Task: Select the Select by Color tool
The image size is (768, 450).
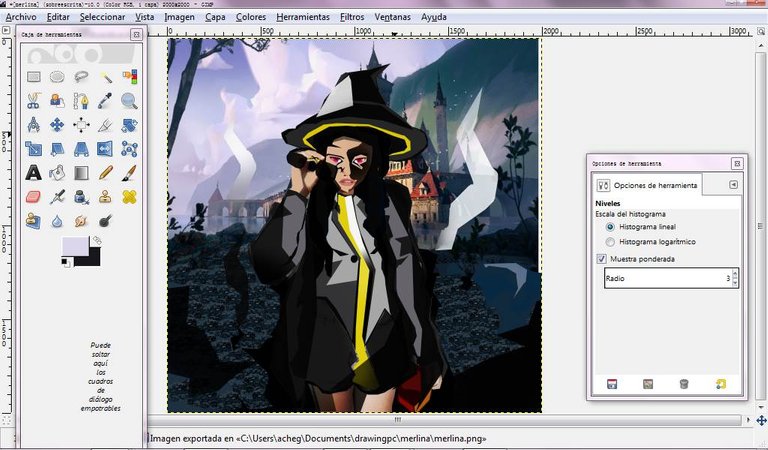Action: 129,77
